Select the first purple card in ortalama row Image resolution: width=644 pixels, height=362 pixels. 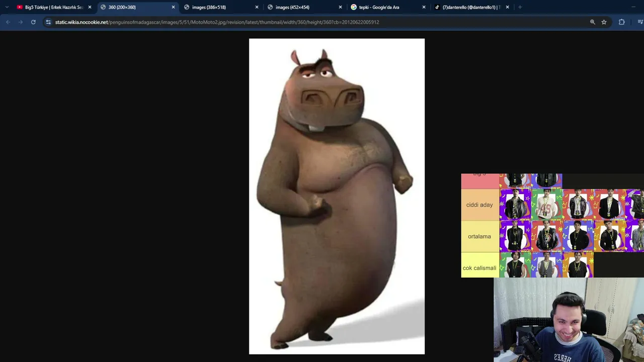pos(515,236)
